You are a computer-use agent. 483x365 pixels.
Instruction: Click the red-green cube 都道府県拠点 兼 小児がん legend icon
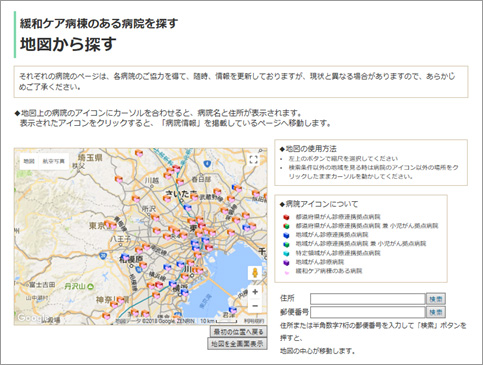click(286, 226)
